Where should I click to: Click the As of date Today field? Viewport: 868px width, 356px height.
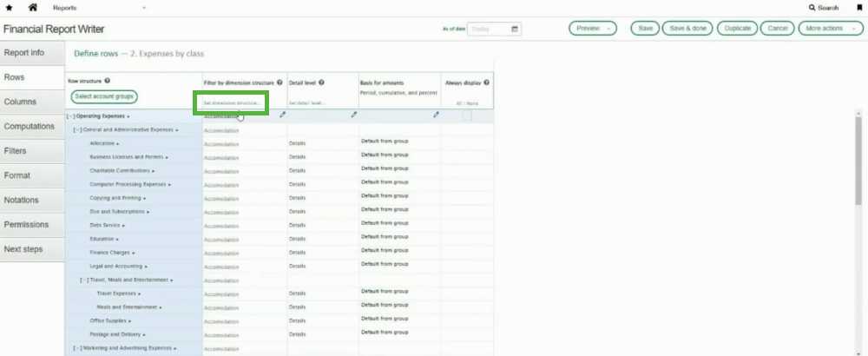tap(495, 29)
